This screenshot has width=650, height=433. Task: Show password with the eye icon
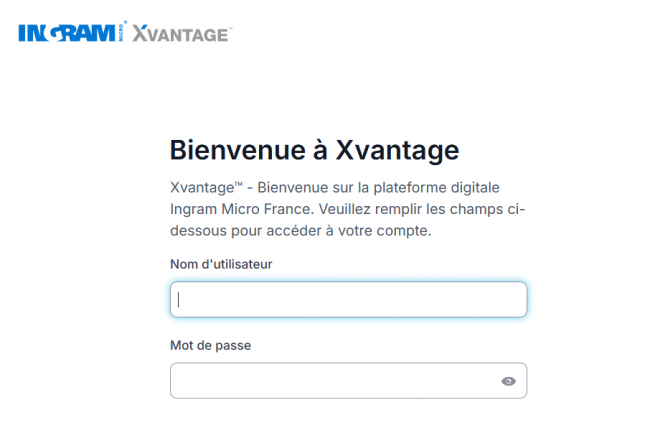(x=508, y=381)
